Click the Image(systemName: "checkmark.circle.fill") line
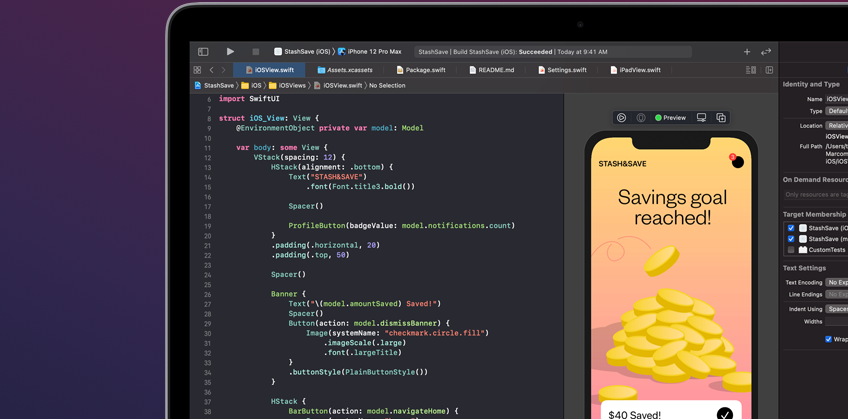 (397, 333)
